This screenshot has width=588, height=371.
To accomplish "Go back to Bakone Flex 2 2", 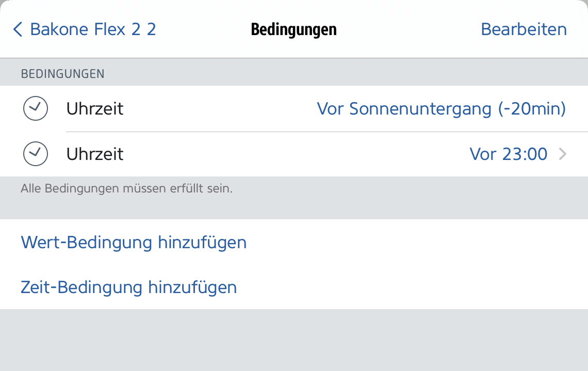I will (93, 29).
